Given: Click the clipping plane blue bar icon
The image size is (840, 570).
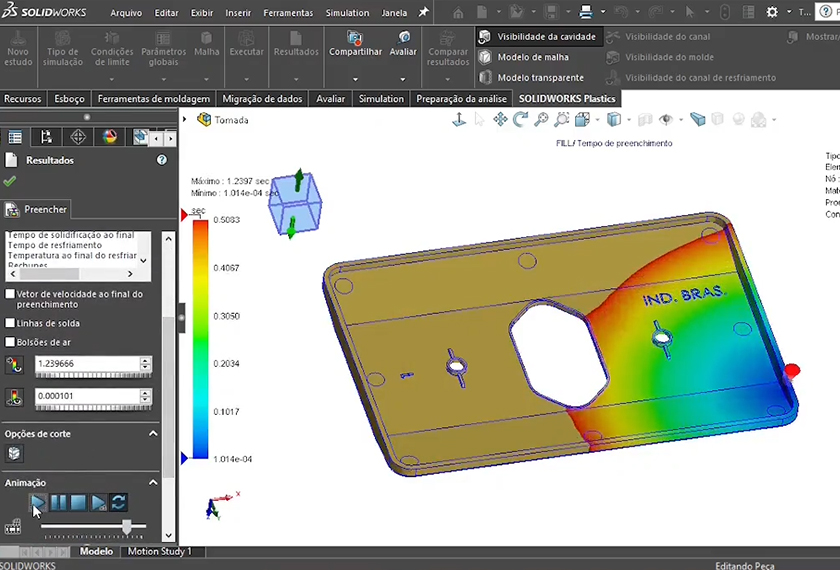Looking at the screenshot, I should (x=698, y=119).
